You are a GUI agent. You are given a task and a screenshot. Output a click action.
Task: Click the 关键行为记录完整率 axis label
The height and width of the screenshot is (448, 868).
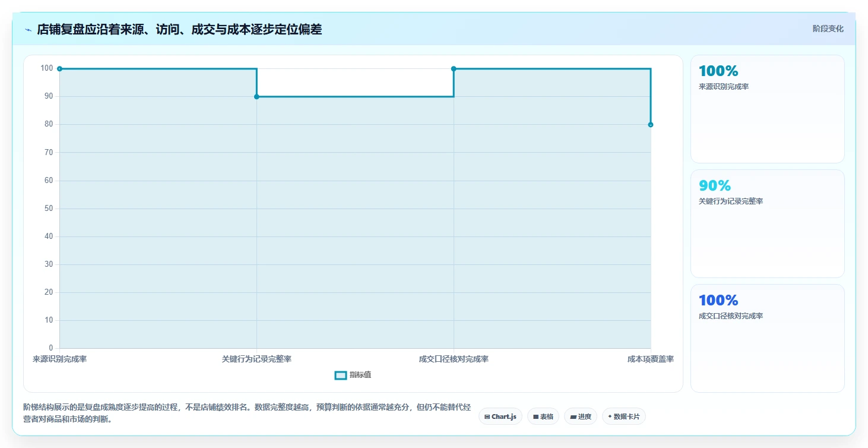(256, 359)
